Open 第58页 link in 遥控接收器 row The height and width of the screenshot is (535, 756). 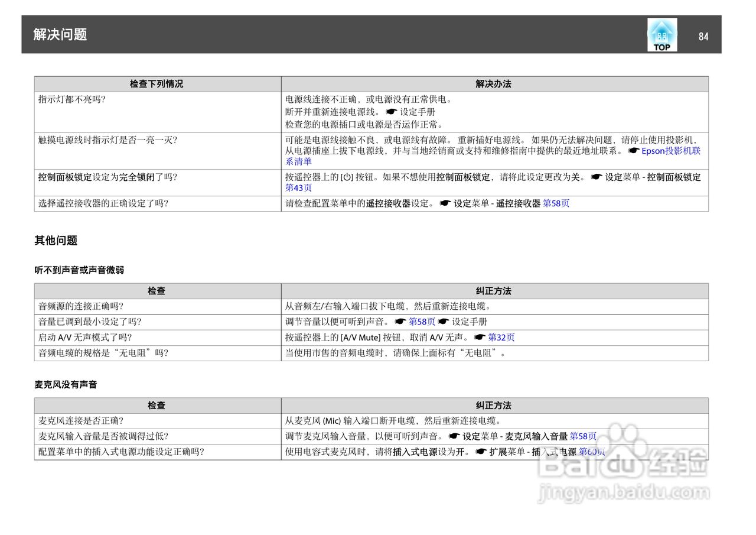pos(556,203)
